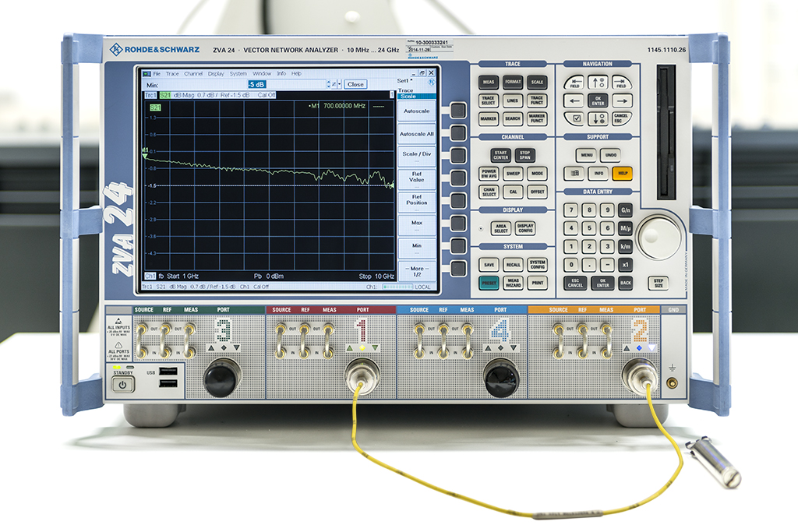Click the M1 marker triangle on the trace

145,155
